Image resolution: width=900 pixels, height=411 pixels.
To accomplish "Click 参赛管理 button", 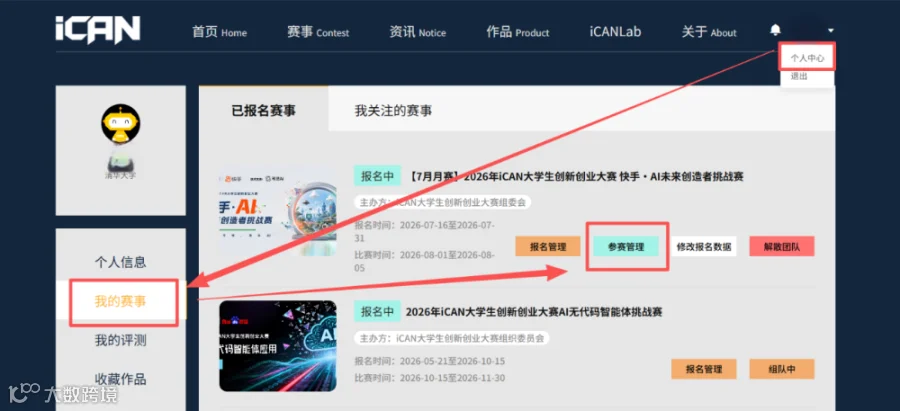I will point(626,247).
